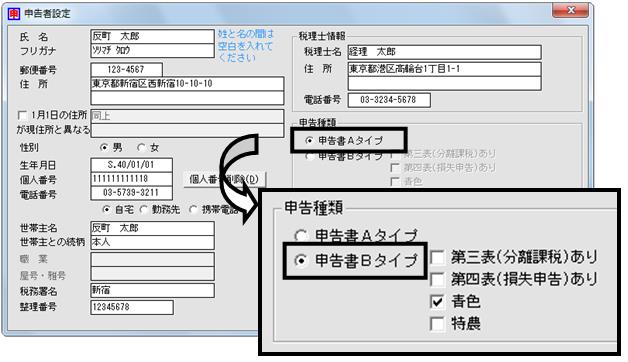Click the 世帯主との続柄 field showing 本人
This screenshot has width=628, height=362.
[x=153, y=242]
